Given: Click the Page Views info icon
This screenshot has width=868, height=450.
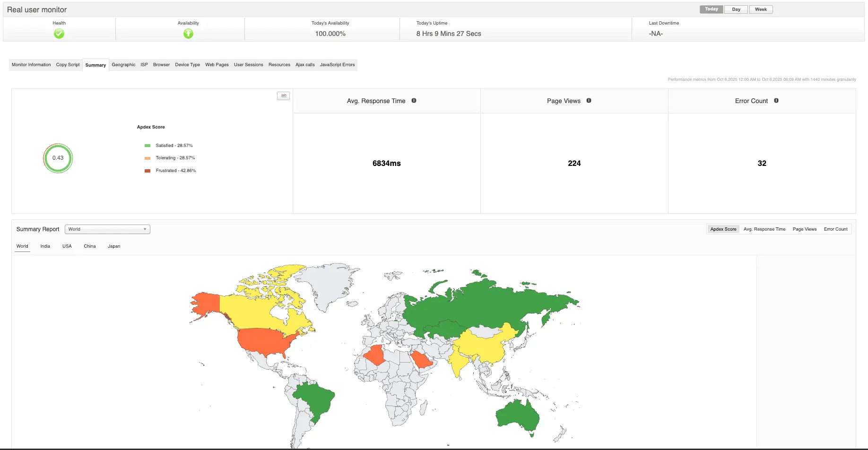Looking at the screenshot, I should (589, 100).
